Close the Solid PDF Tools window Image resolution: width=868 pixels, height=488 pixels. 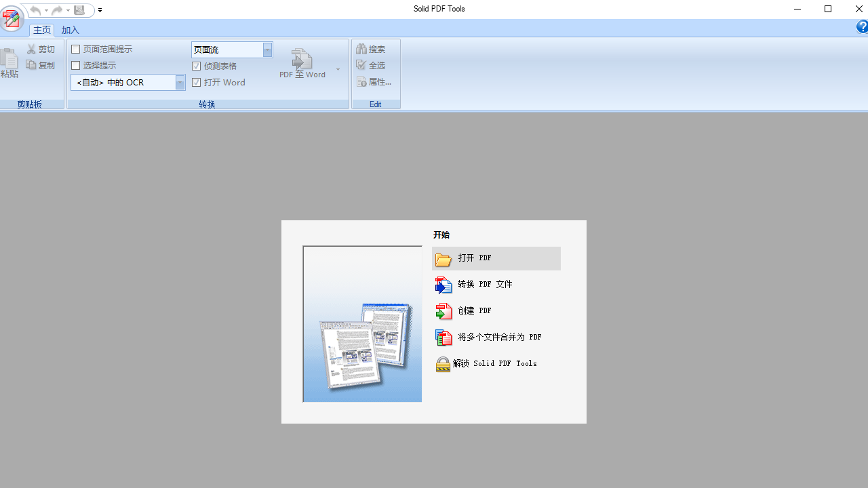pyautogui.click(x=859, y=9)
